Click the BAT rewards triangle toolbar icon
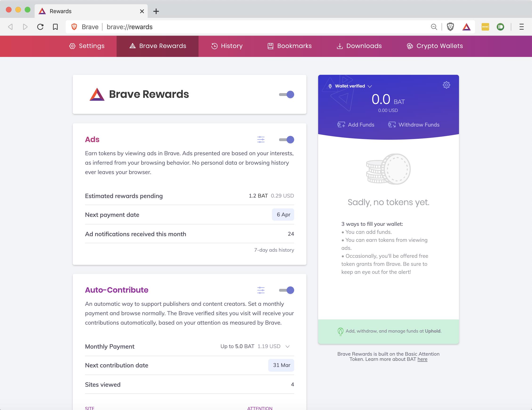The width and height of the screenshot is (532, 410). click(466, 27)
